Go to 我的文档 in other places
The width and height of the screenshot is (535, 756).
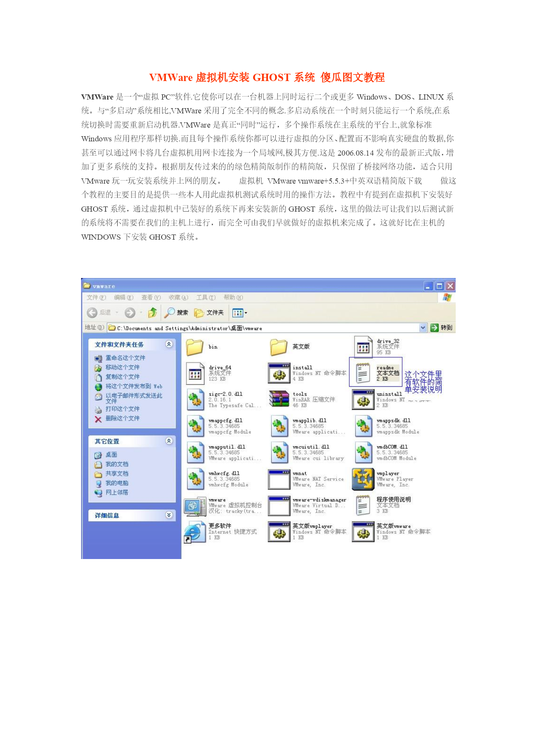117,464
